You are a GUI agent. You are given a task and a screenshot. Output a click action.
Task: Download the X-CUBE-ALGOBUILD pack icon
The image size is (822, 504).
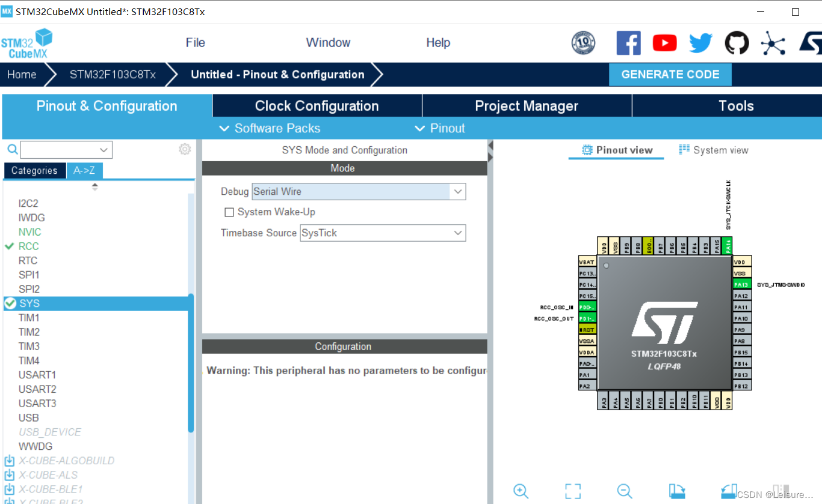tap(9, 461)
